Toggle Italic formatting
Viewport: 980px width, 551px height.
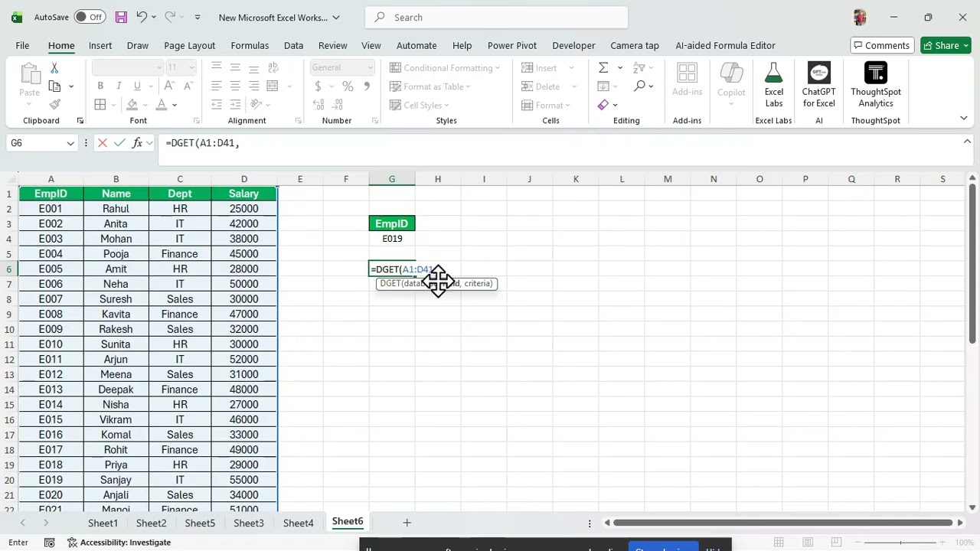point(119,86)
